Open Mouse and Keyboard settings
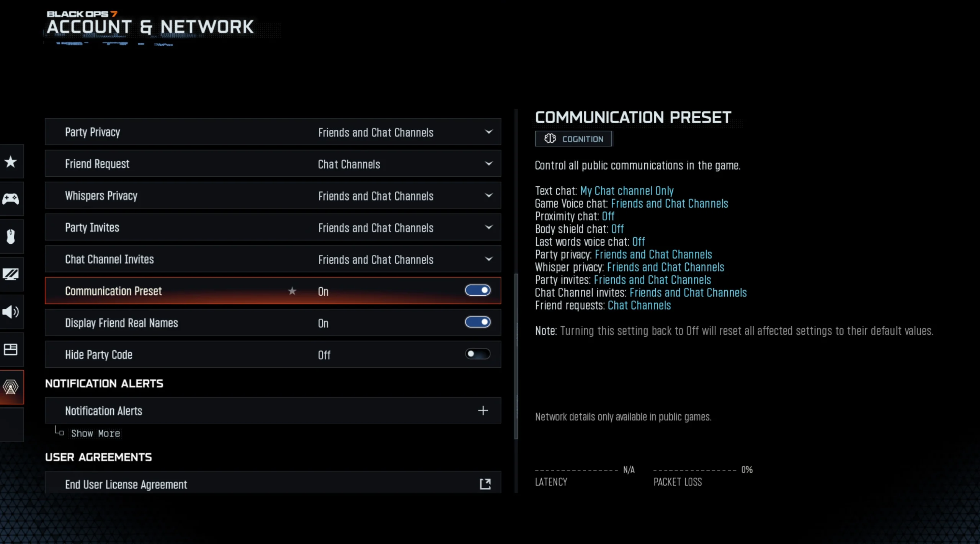Screen dimensions: 980x544 [11, 236]
